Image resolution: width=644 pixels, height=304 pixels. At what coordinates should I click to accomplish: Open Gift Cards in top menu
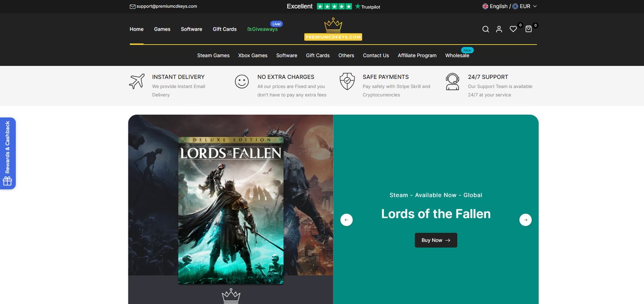click(x=225, y=29)
